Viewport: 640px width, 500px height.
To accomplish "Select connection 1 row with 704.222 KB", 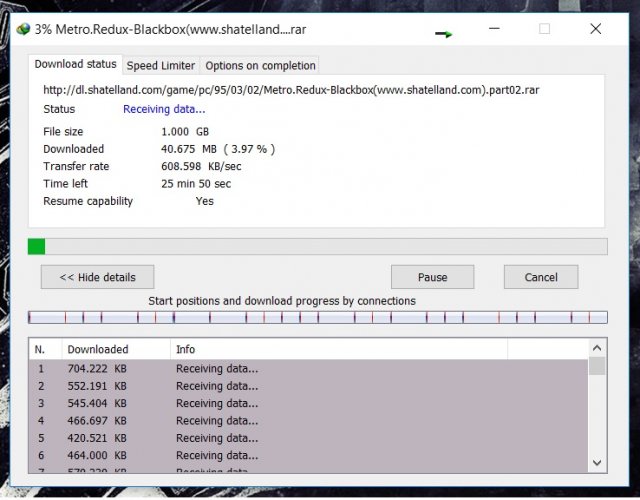I will 300,368.
